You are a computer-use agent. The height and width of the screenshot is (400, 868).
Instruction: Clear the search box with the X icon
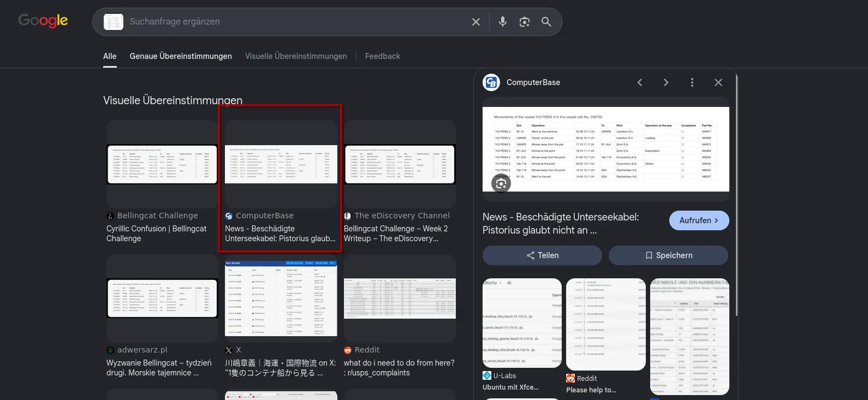click(476, 22)
